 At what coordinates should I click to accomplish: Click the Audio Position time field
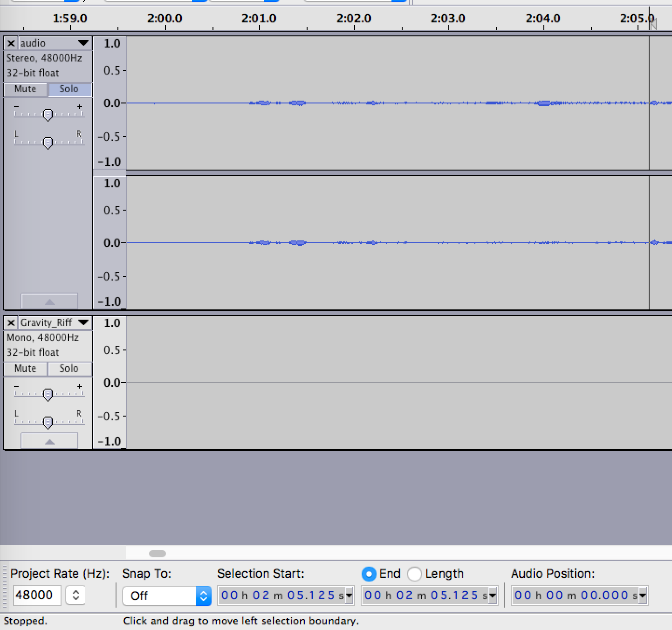click(575, 596)
